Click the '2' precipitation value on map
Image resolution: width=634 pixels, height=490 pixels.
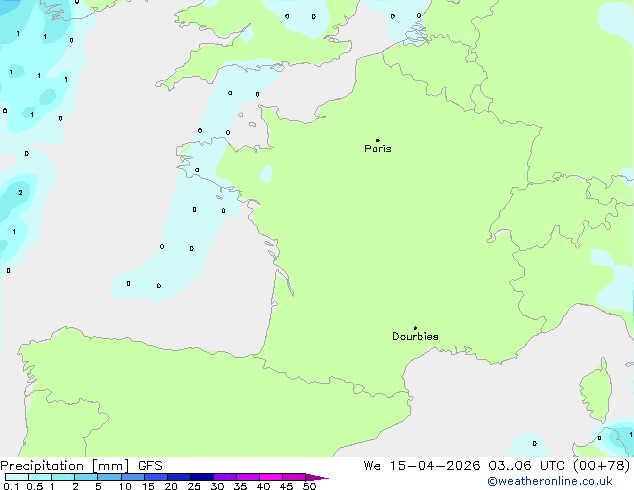pyautogui.click(x=20, y=192)
